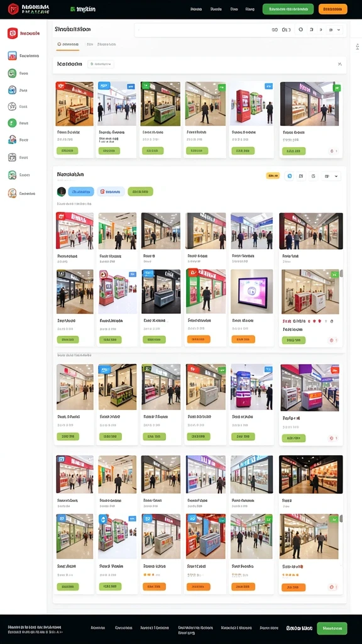362x644 pixels.
Task: Click the blue circular icon in second section toolbar
Action: point(289,176)
